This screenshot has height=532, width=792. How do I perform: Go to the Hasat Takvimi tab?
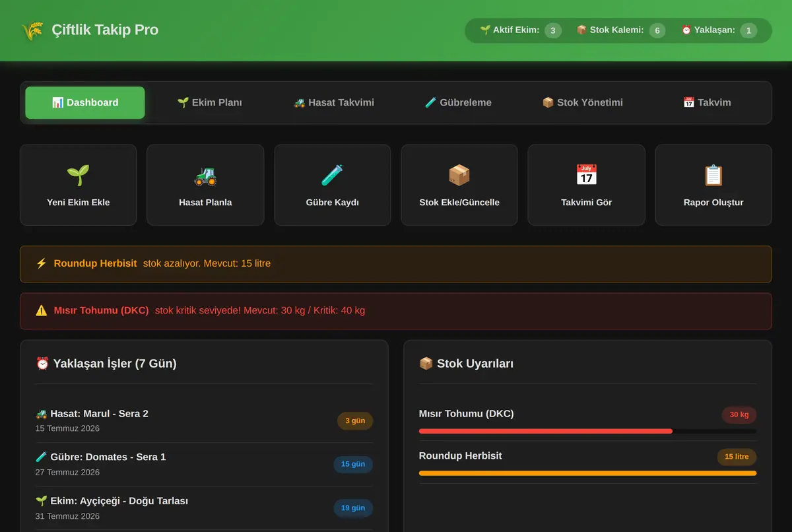coord(333,102)
